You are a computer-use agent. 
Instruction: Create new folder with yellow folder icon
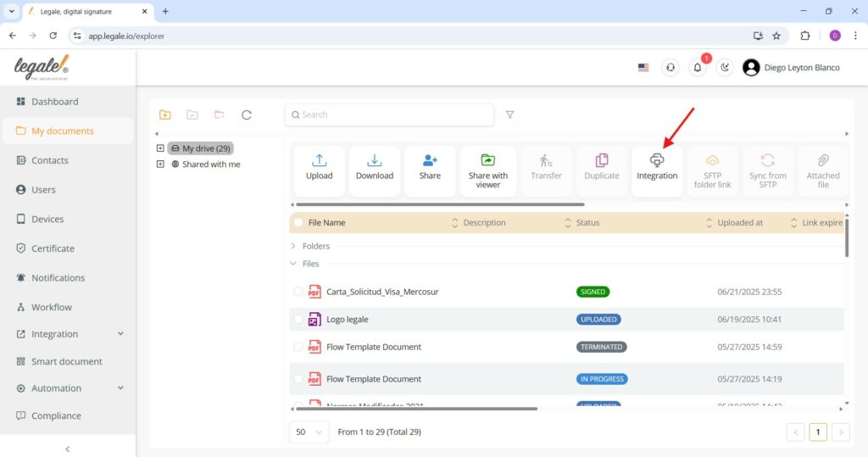165,114
